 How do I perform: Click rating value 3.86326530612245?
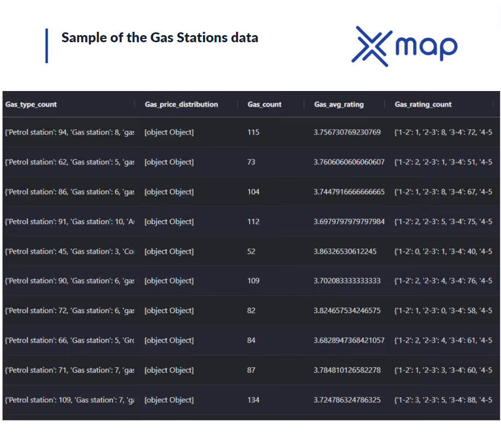coord(345,251)
